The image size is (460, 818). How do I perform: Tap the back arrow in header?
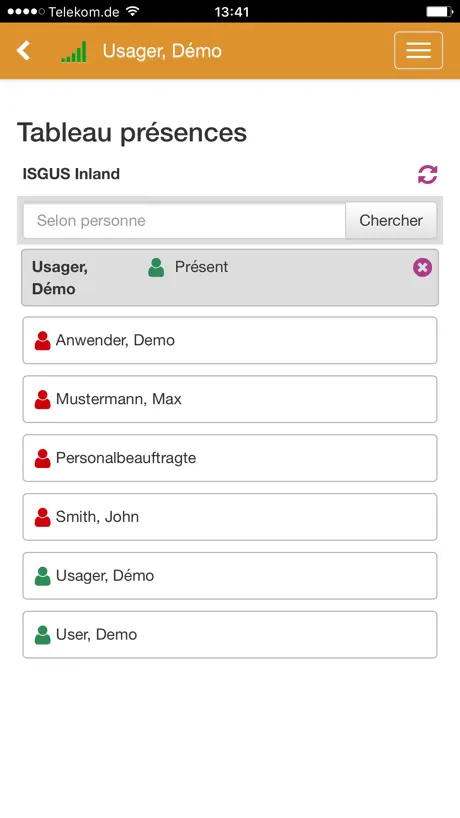pos(23,51)
